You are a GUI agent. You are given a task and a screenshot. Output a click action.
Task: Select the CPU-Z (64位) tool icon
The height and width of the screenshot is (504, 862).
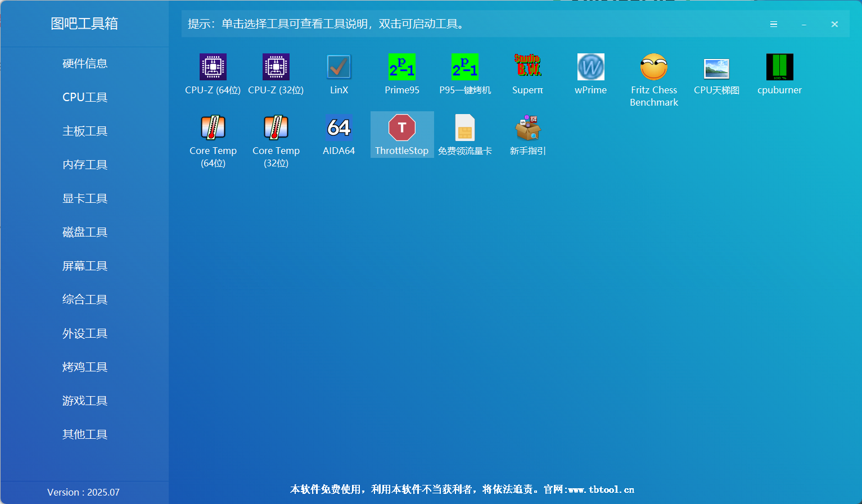click(x=213, y=67)
